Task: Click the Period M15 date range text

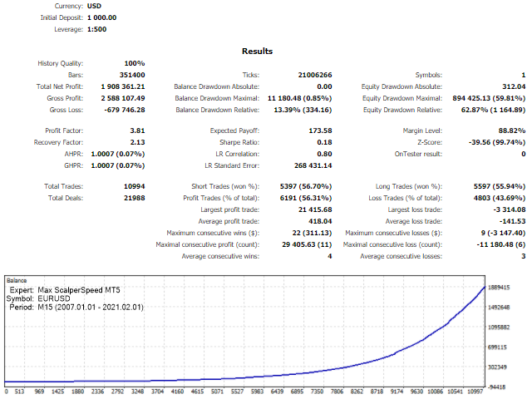Action: (91, 308)
